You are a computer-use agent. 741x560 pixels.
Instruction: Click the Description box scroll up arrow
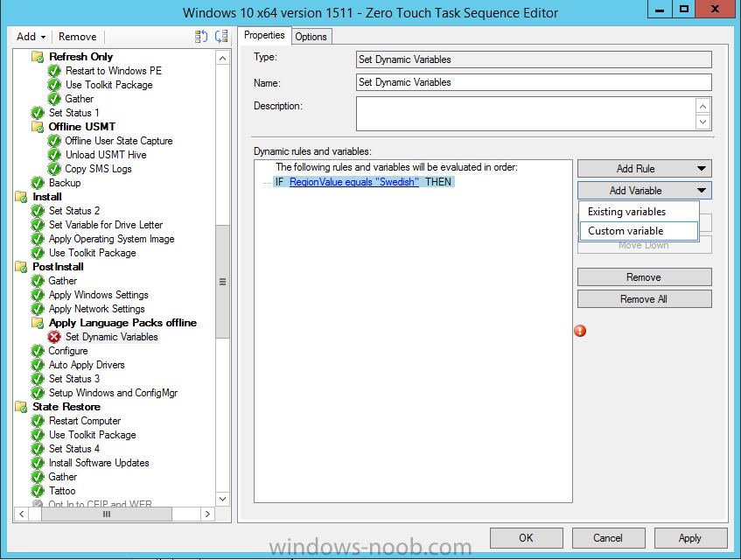(x=703, y=107)
